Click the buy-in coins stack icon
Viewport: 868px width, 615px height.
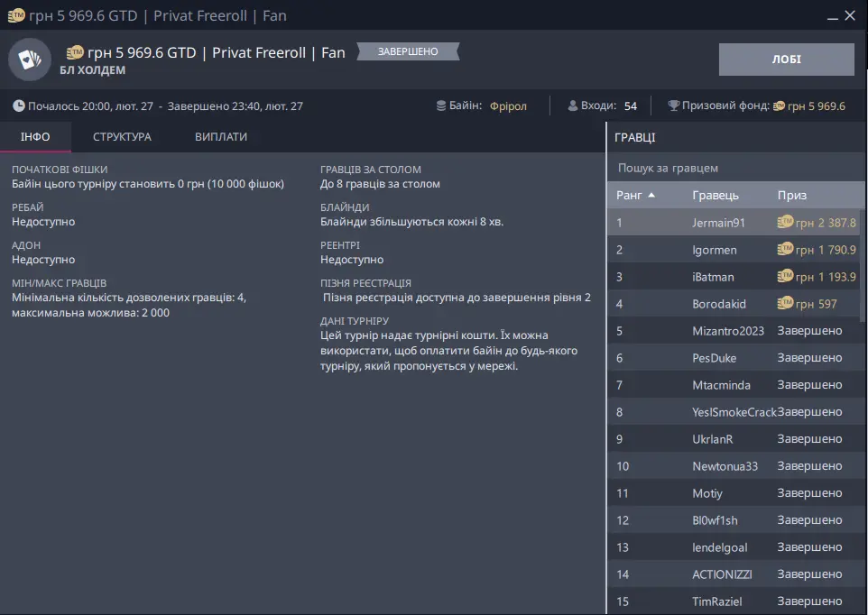click(x=440, y=106)
